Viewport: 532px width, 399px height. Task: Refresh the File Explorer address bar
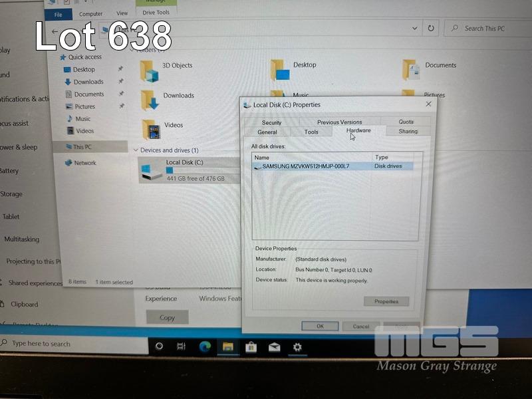(x=431, y=29)
